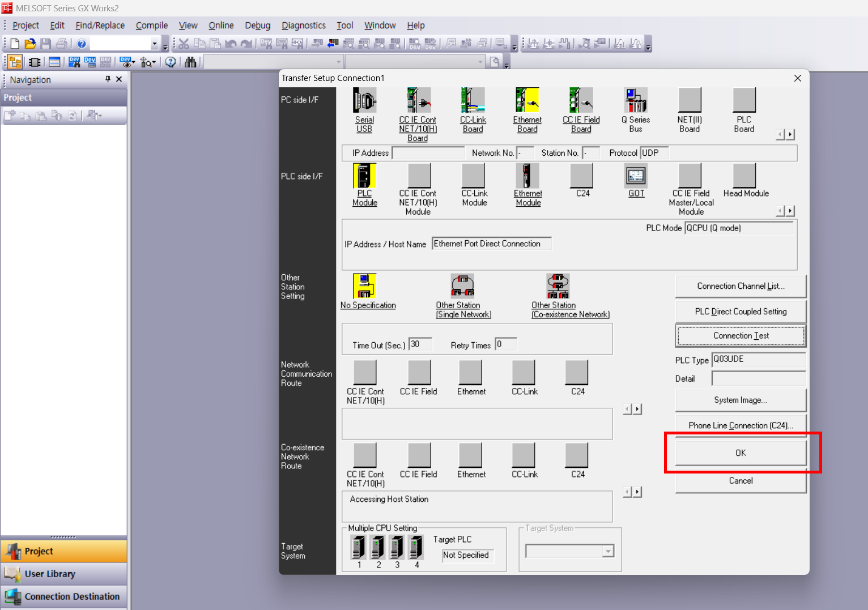Select the CC-Link Board icon

tap(473, 101)
